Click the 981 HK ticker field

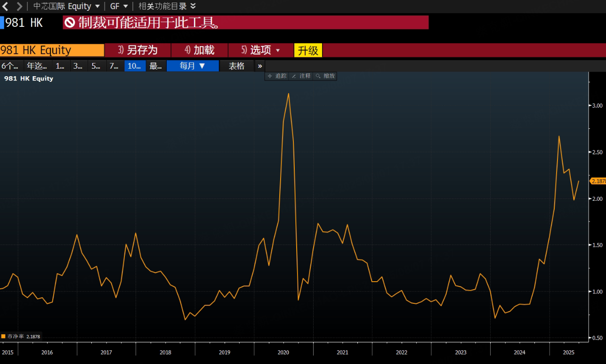[x=24, y=23]
